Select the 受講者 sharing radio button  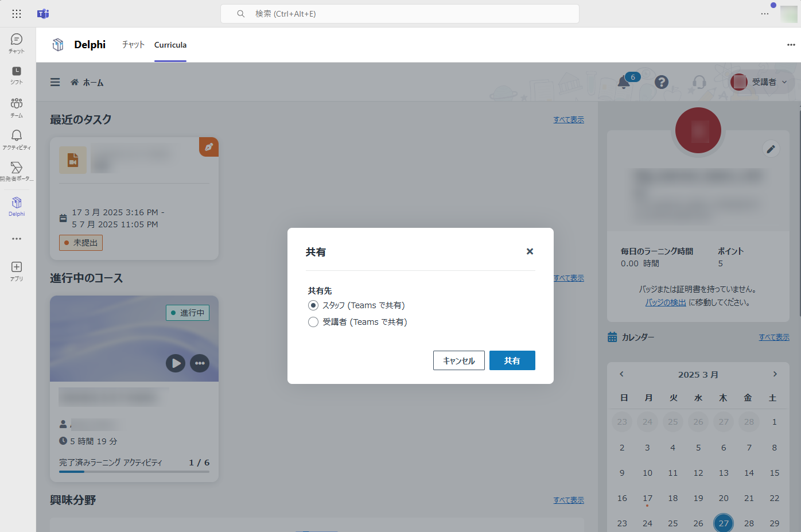tap(313, 321)
